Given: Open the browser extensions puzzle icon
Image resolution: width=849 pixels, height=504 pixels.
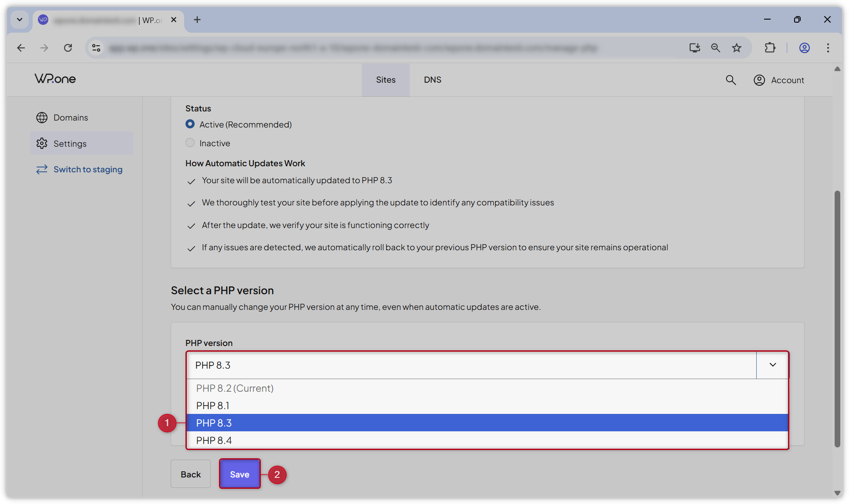Looking at the screenshot, I should pyautogui.click(x=770, y=48).
